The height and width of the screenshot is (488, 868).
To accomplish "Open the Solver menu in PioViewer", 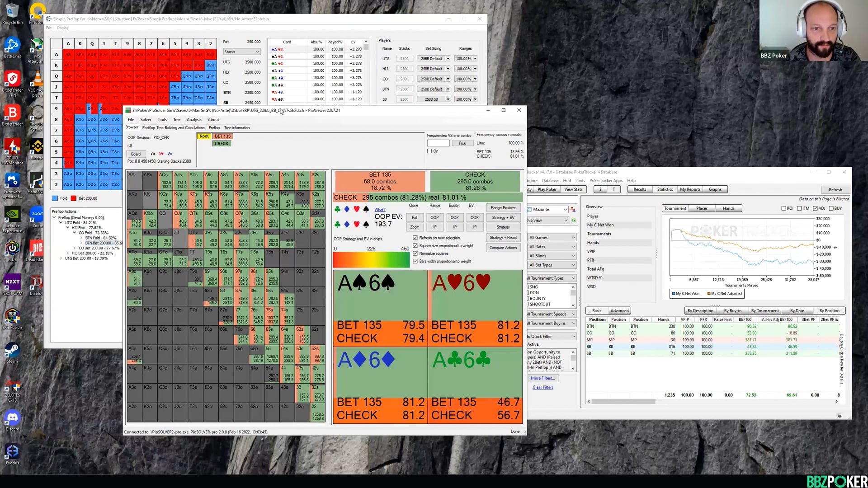I will pos(146,119).
